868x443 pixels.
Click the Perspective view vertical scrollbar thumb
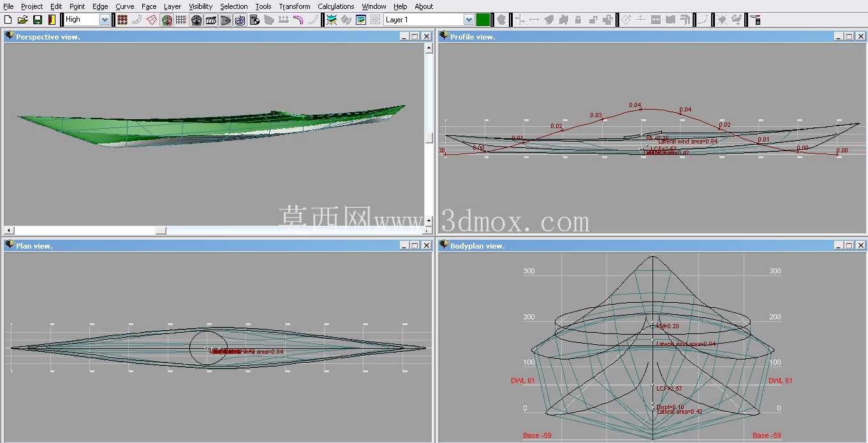point(429,138)
